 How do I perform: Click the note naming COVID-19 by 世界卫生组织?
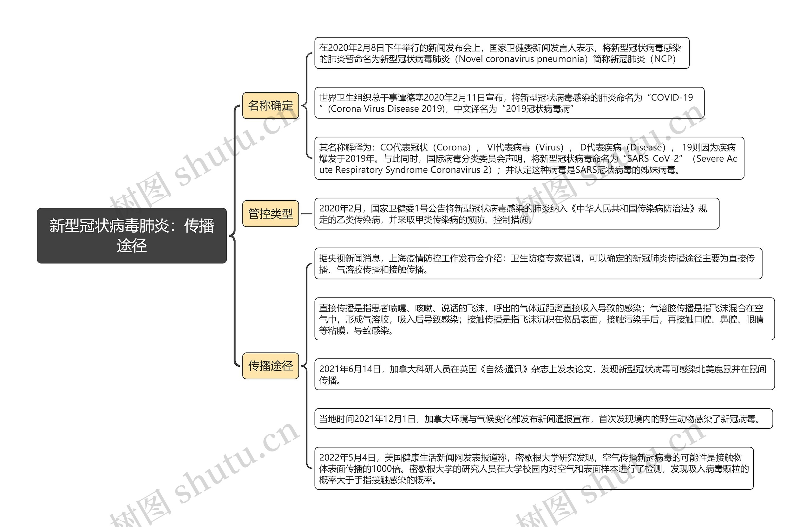click(x=509, y=103)
